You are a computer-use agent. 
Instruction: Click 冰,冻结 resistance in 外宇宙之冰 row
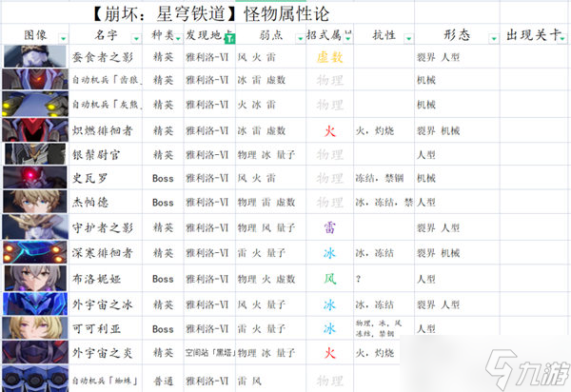(x=375, y=304)
